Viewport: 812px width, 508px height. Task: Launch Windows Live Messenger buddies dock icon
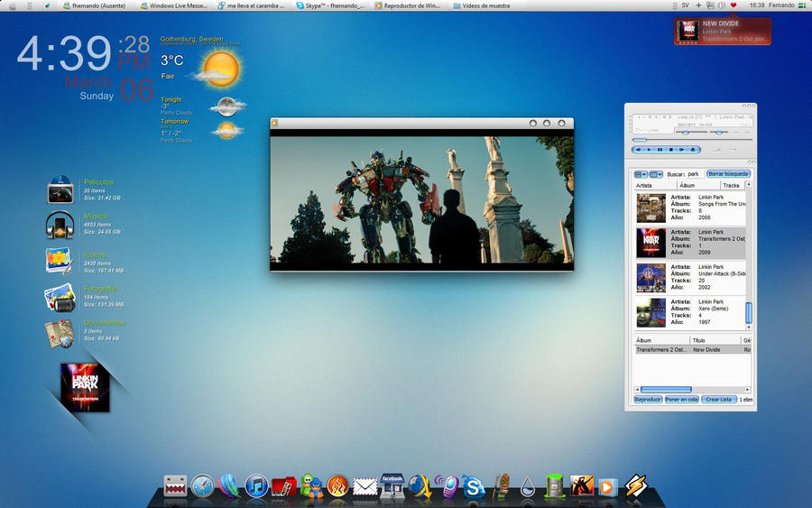click(311, 486)
